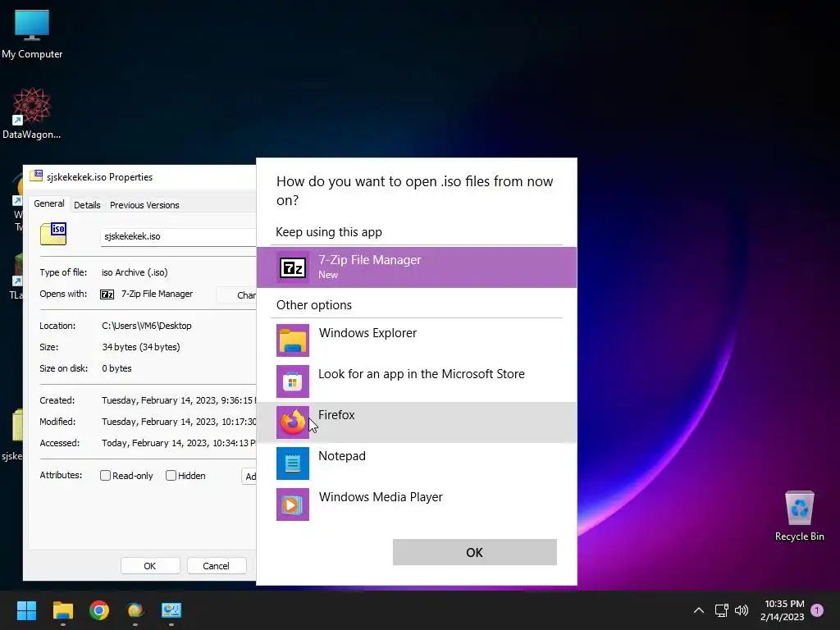The image size is (840, 630).
Task: Click the '34 bytes (34 bytes)' size value
Action: coord(141,347)
